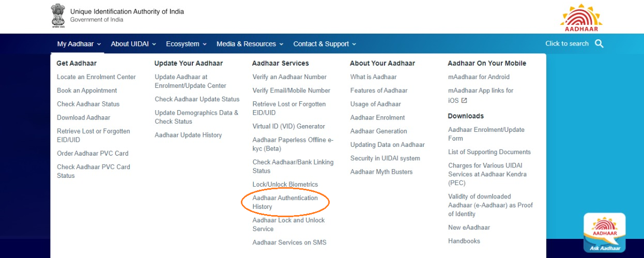
Task: Open Aadhaar Authentication History link
Action: point(285,202)
